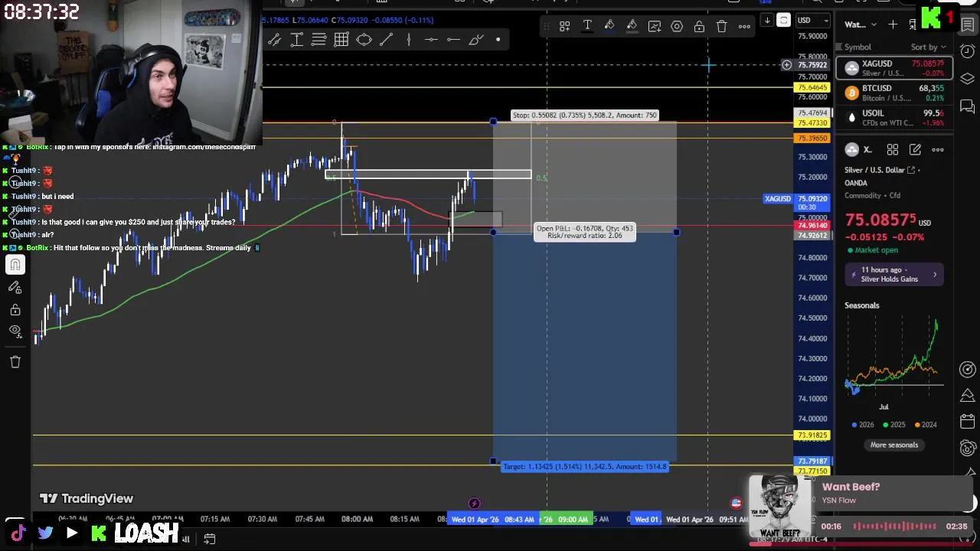Screen dimensions: 980x551
Task: Delete the selected drawing via trash icon
Action: click(x=721, y=27)
